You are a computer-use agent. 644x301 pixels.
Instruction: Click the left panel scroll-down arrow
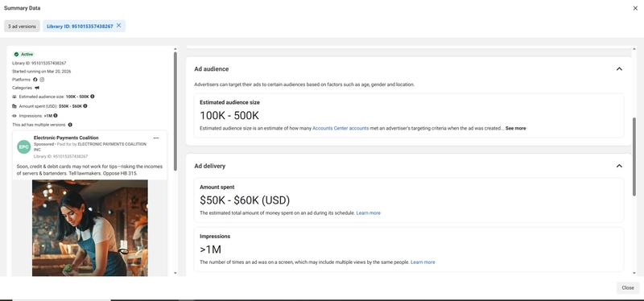point(175,273)
